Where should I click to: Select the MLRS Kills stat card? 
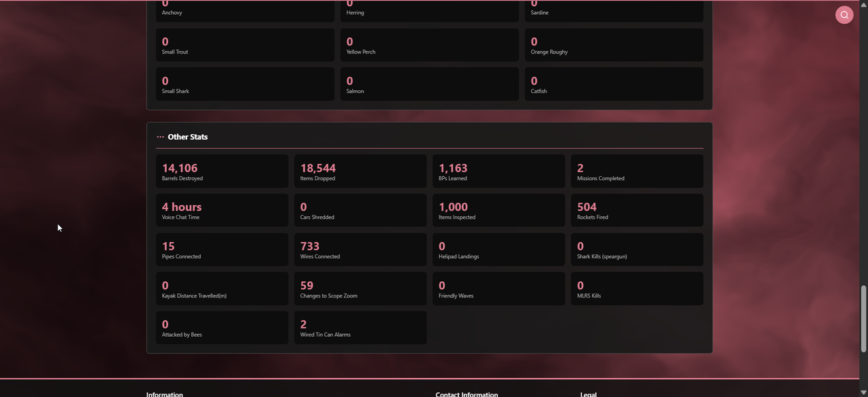[x=637, y=289]
